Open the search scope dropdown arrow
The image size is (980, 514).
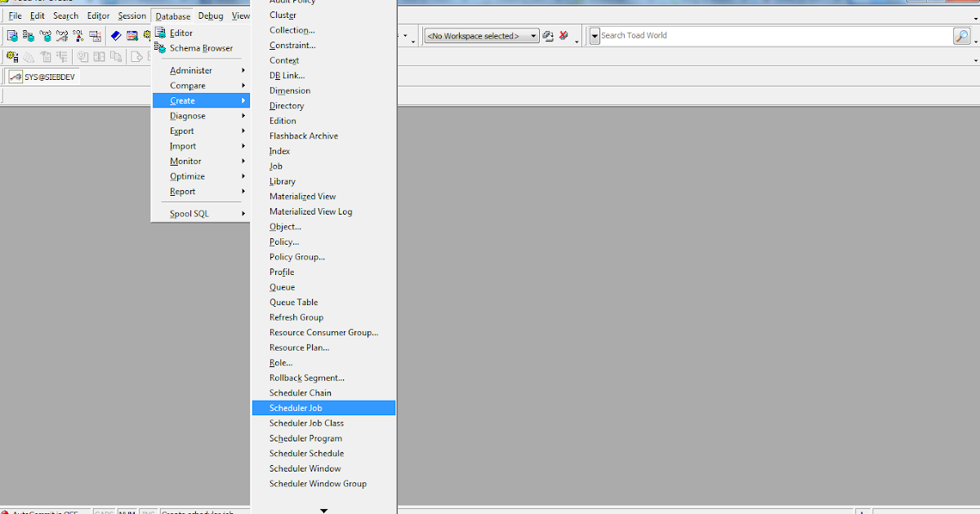(594, 35)
